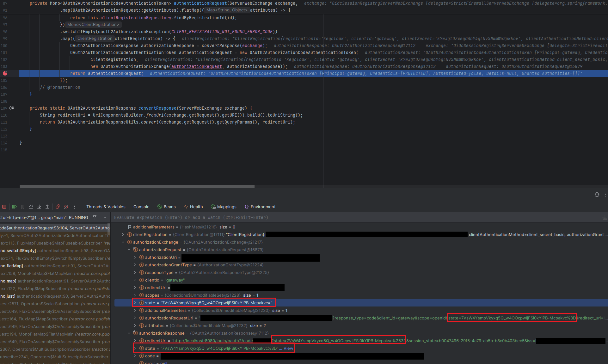Pause program execution
Screen dimensions: 608x364
point(22,207)
